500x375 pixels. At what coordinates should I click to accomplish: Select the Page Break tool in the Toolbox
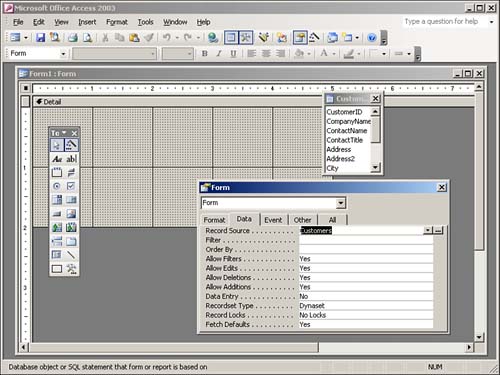click(57, 241)
